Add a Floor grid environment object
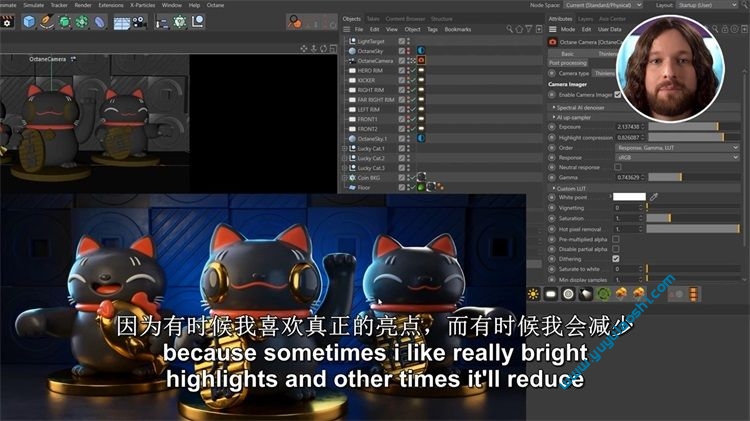 click(121, 22)
